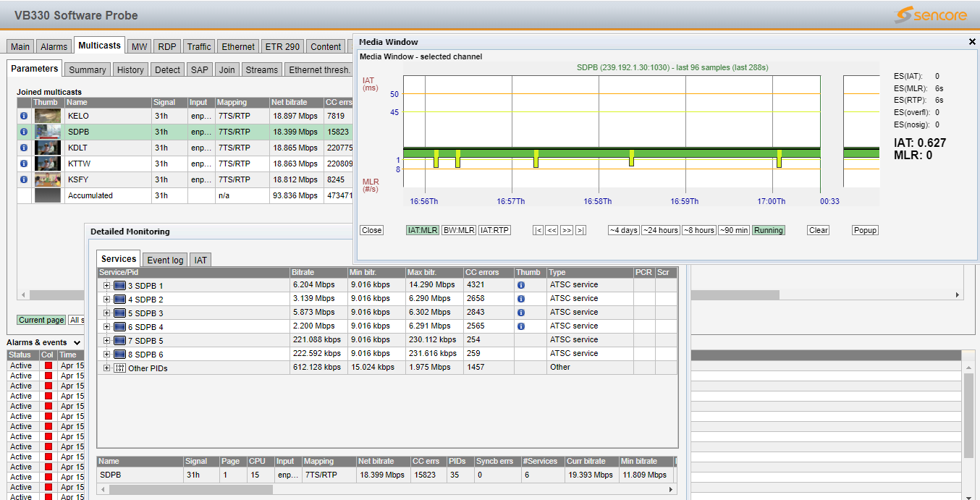Expand the 3 SDPB 1 service tree
The height and width of the screenshot is (500, 980).
107,285
